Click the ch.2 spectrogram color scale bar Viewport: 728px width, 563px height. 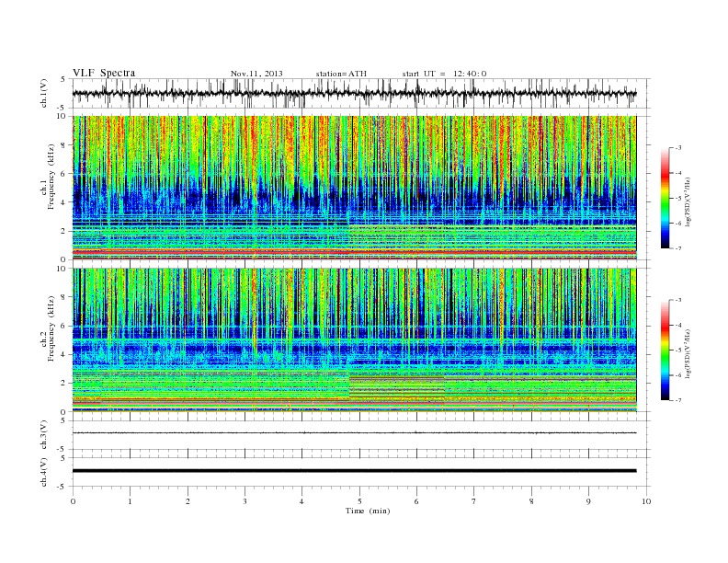pyautogui.click(x=665, y=350)
